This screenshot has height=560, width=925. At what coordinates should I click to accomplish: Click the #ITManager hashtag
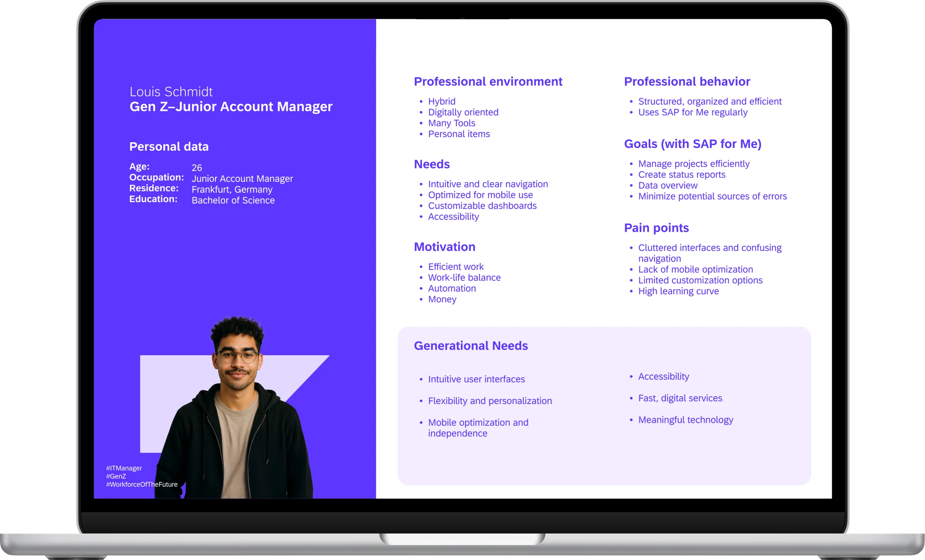coord(124,468)
